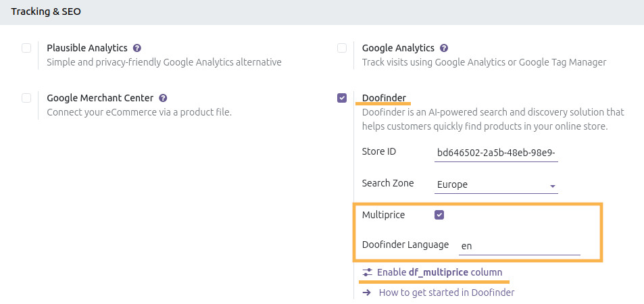Open How to get started in Doofinder link
The image size is (644, 304).
[447, 293]
